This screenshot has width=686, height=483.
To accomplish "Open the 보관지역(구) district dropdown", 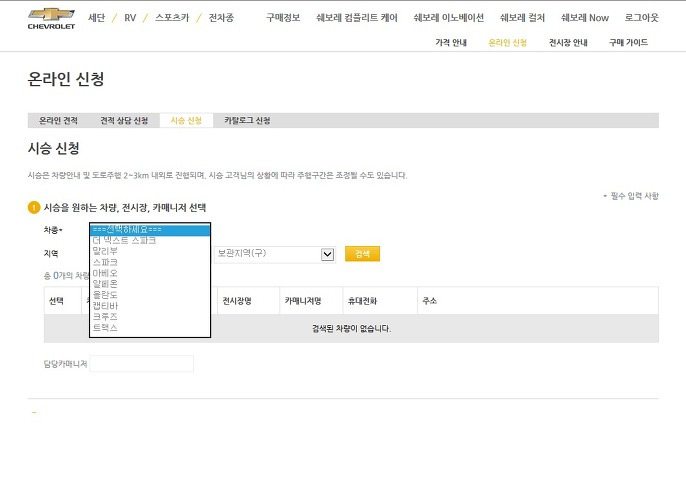I will 275,254.
